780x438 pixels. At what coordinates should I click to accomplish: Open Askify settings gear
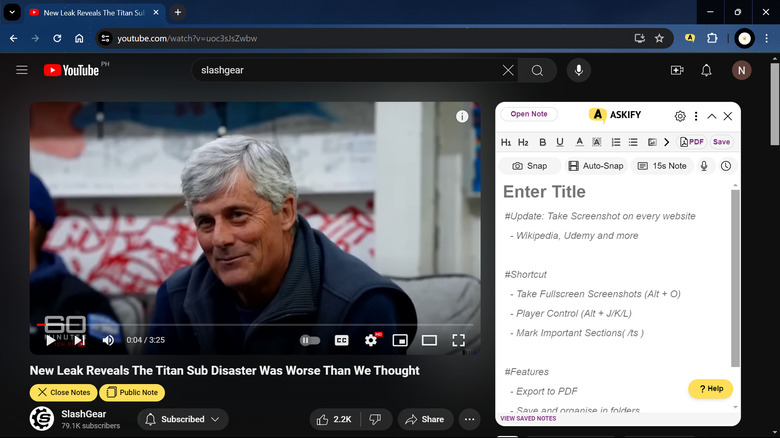click(680, 116)
